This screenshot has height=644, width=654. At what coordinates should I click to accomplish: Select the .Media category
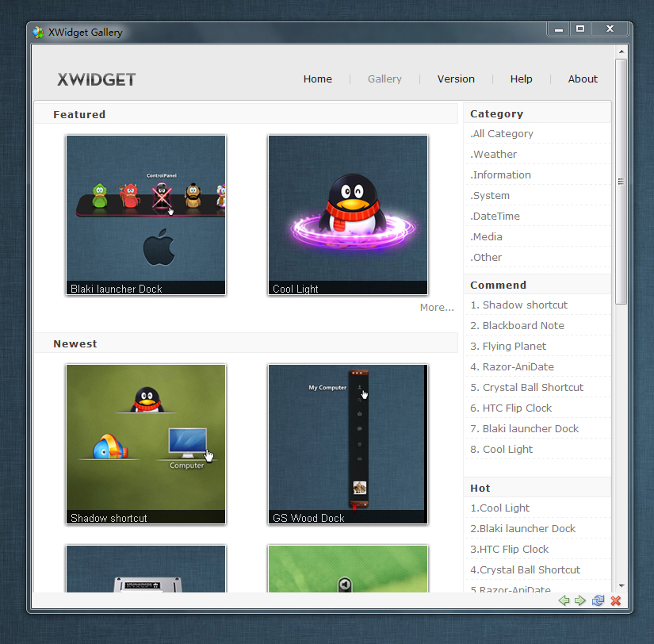[486, 236]
